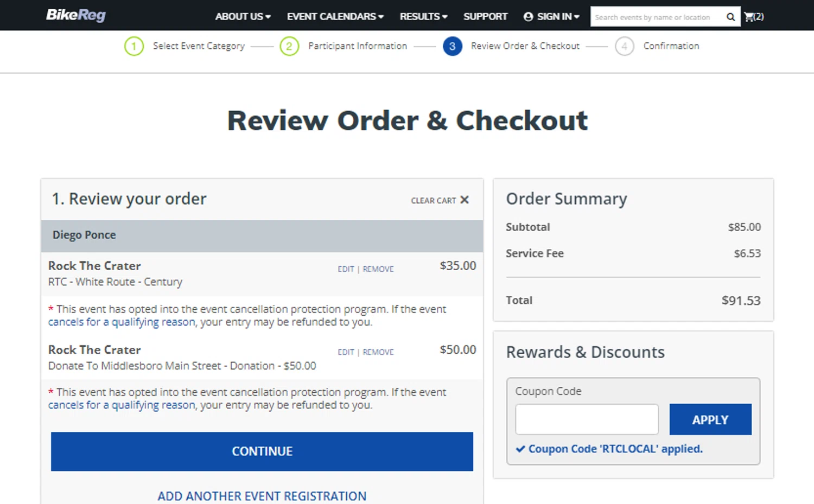Expand the Event Calendars dropdown menu
The width and height of the screenshot is (814, 504).
(x=335, y=17)
